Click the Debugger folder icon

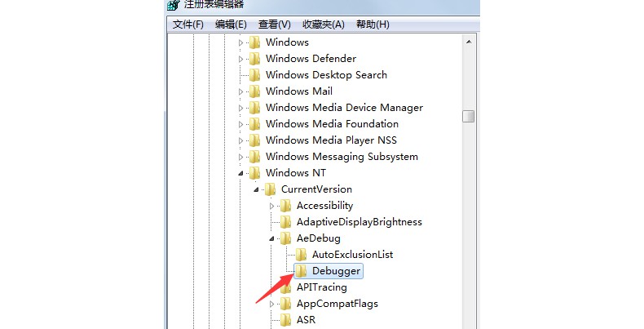pos(302,271)
